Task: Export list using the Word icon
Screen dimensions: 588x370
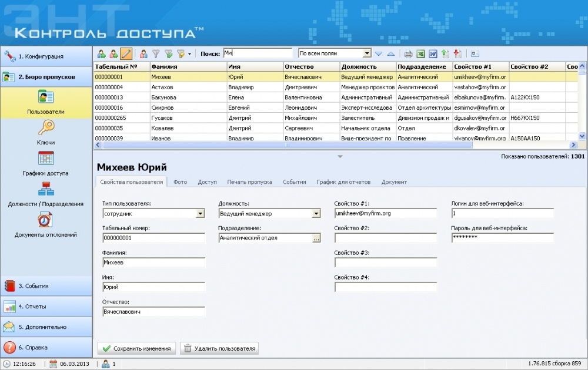Action: (x=433, y=54)
